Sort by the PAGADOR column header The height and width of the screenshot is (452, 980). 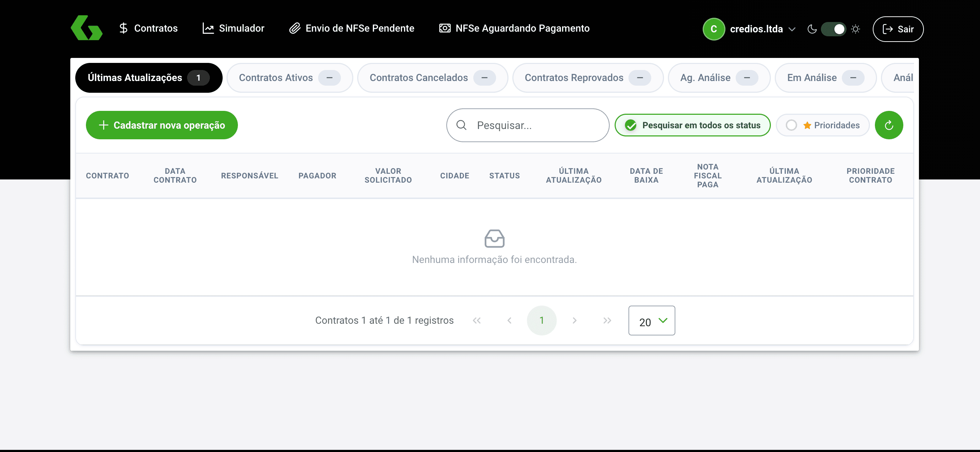[x=317, y=176]
